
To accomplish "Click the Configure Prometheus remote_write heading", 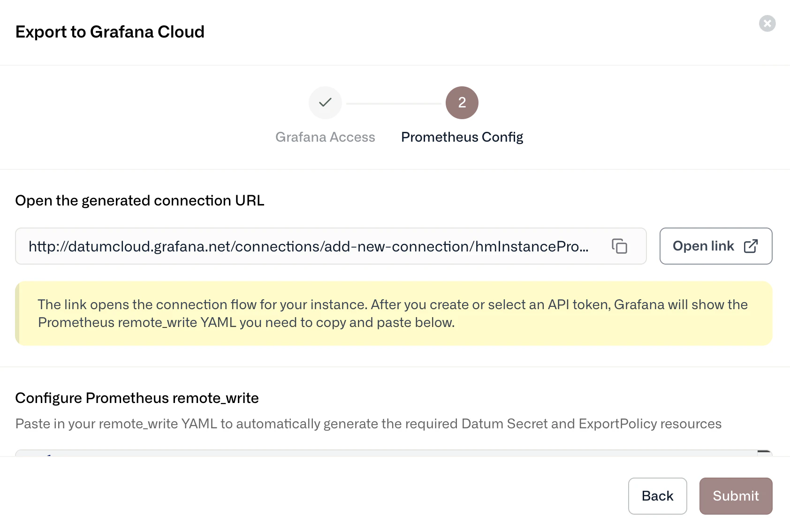I will pyautogui.click(x=137, y=398).
